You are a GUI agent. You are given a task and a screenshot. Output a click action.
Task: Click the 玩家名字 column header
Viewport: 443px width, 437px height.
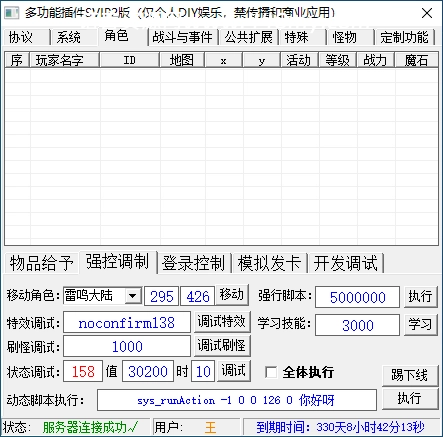[65, 60]
